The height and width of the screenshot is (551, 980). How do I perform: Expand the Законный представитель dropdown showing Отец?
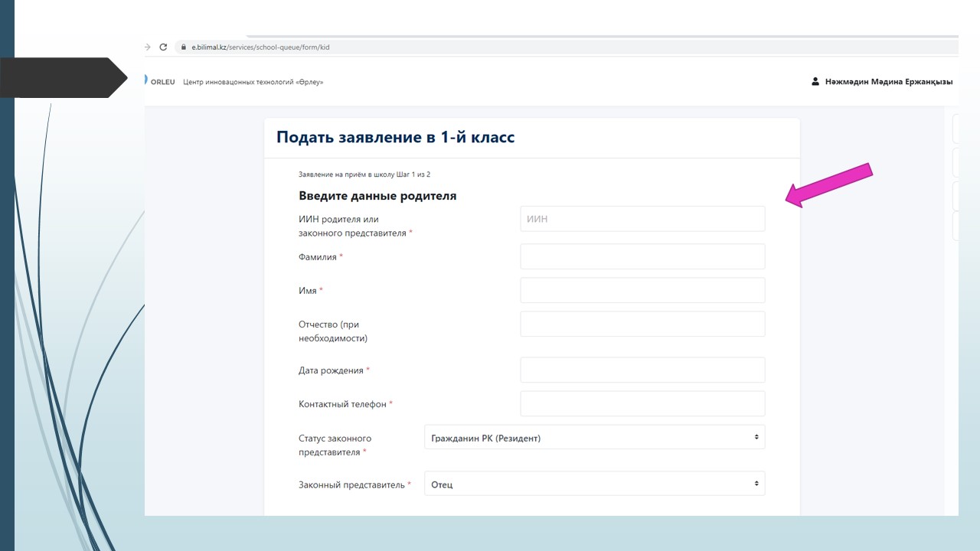pos(594,484)
